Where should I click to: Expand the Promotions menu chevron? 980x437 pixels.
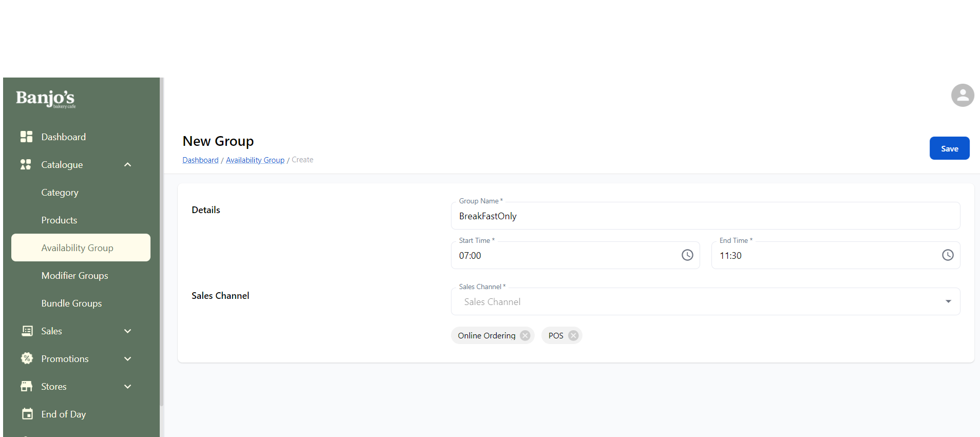pyautogui.click(x=128, y=359)
